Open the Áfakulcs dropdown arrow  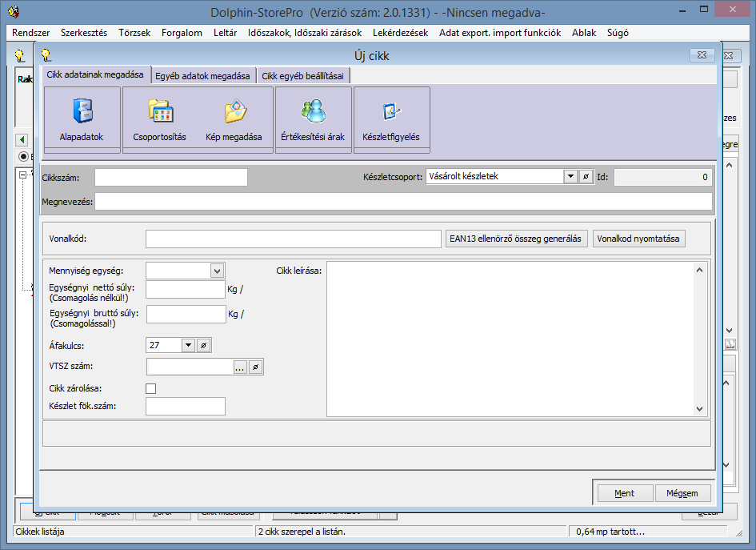click(189, 345)
